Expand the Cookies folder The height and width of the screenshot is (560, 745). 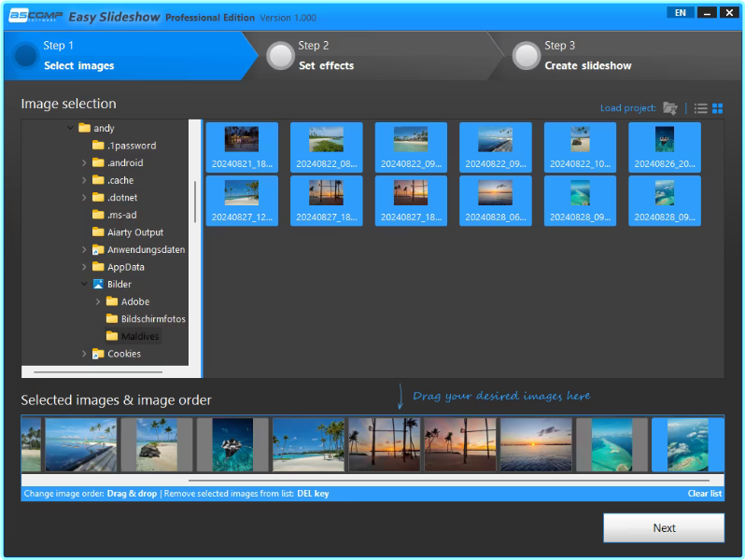(84, 354)
